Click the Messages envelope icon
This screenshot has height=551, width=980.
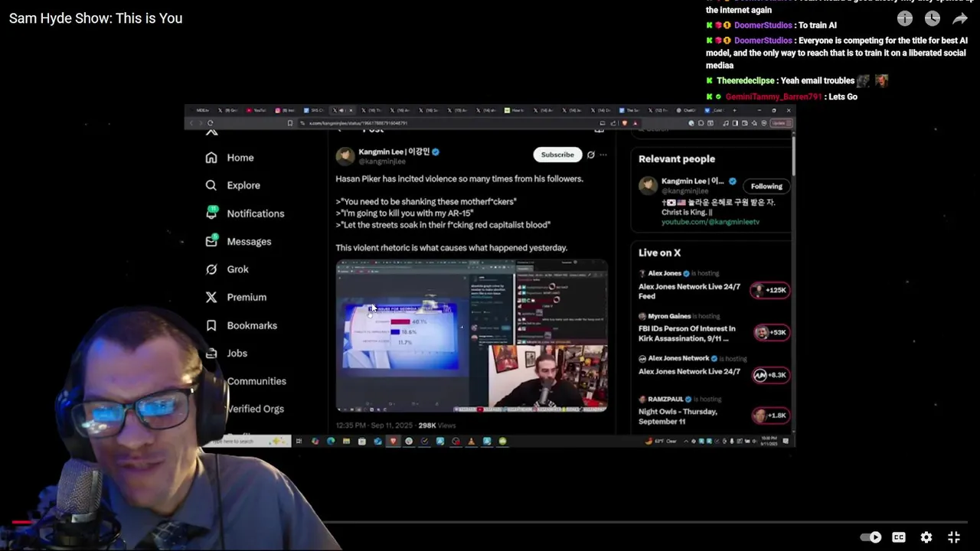(211, 241)
